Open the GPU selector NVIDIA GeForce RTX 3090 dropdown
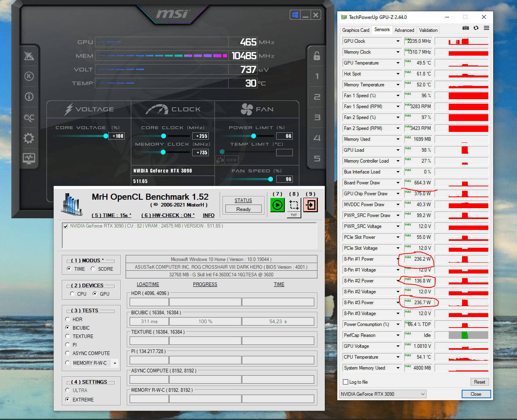 click(x=383, y=394)
